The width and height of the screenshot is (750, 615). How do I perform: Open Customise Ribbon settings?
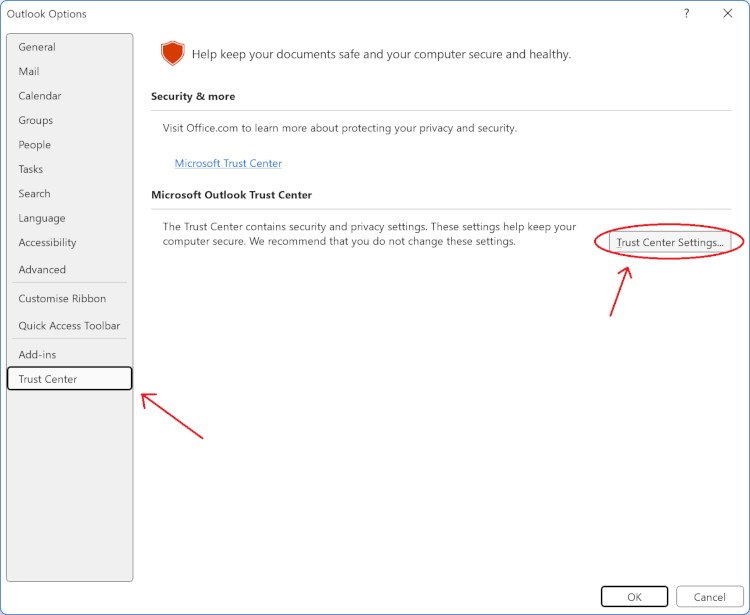(x=69, y=298)
